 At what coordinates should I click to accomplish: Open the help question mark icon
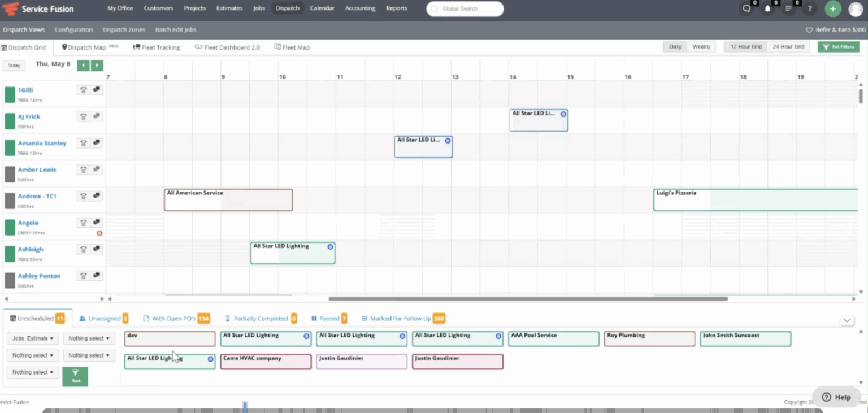tap(810, 9)
